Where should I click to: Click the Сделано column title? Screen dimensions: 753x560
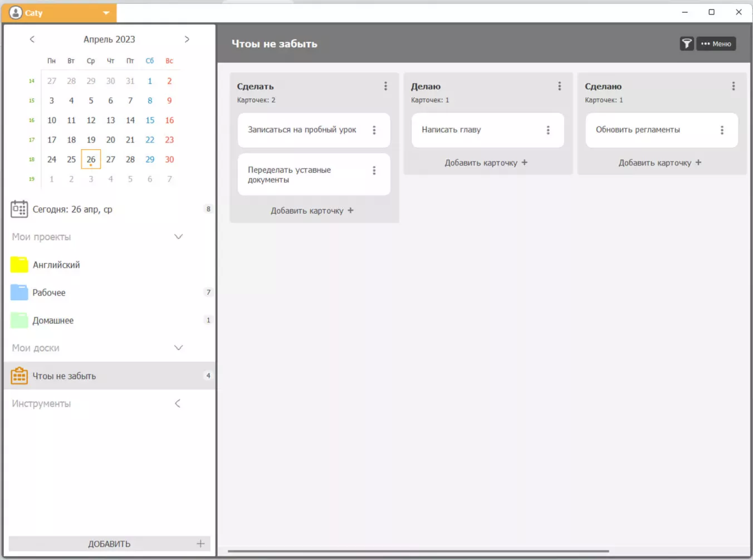tap(603, 86)
